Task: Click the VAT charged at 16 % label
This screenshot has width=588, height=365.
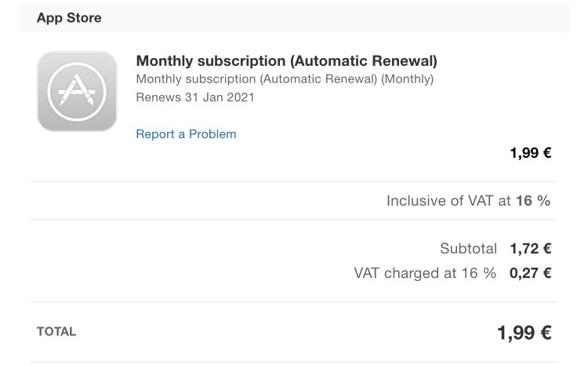Action: pyautogui.click(x=425, y=273)
